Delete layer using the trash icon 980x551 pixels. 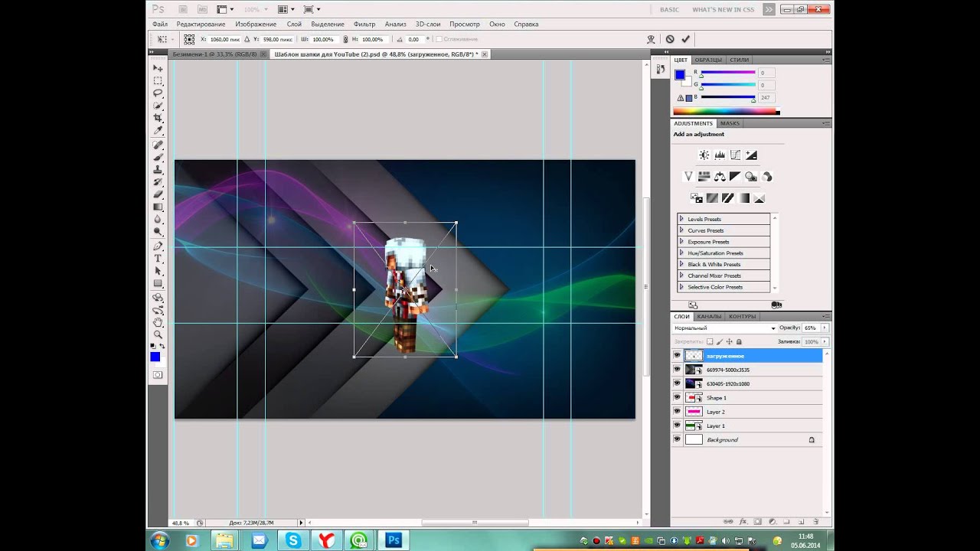click(815, 521)
